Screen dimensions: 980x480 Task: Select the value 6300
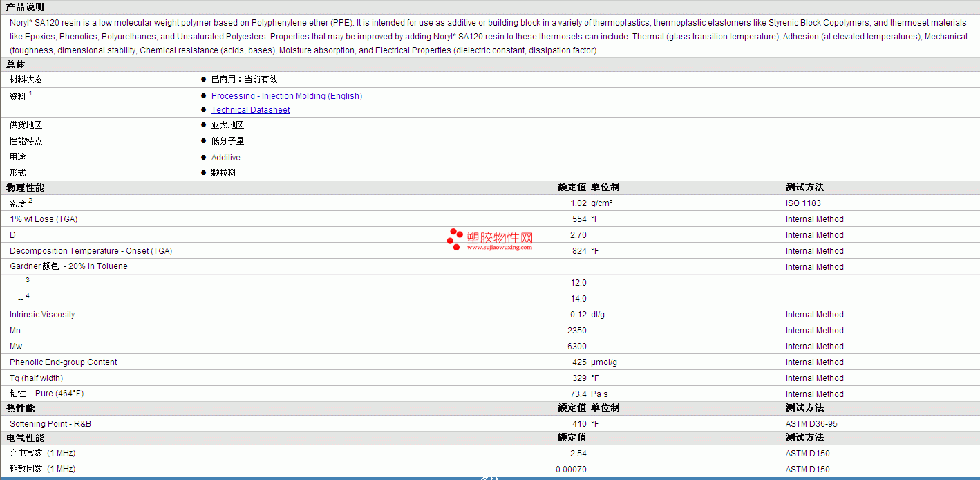click(x=577, y=347)
